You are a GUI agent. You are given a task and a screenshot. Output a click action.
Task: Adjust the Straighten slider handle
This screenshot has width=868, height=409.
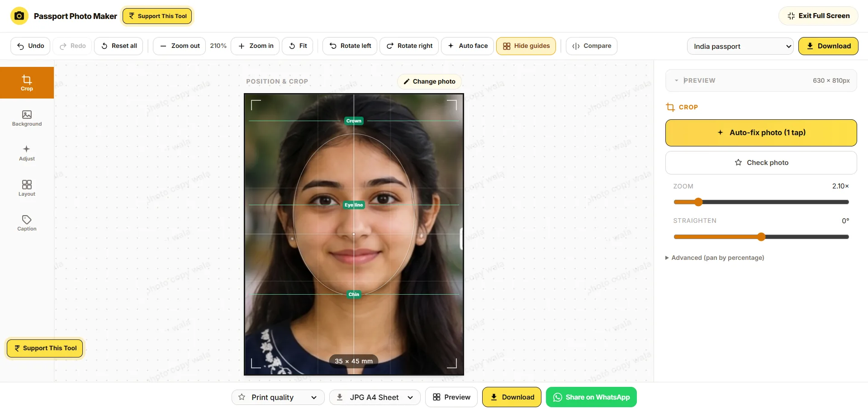[761, 237]
